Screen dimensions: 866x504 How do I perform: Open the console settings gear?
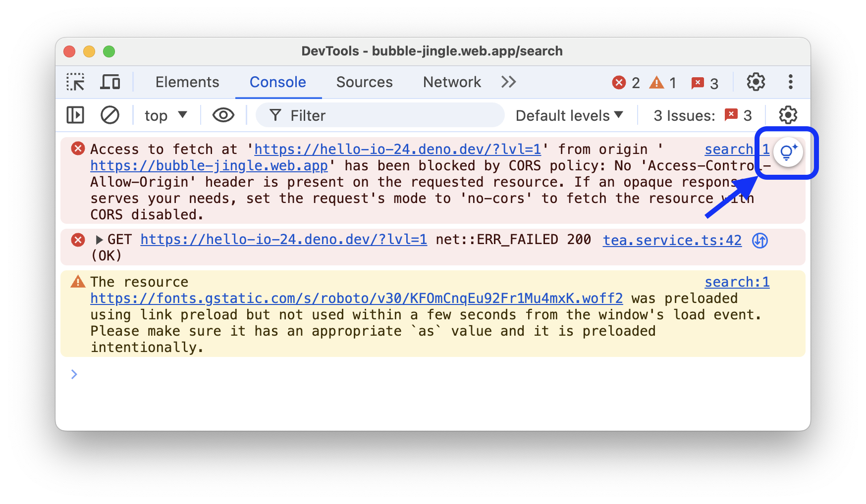pos(787,115)
